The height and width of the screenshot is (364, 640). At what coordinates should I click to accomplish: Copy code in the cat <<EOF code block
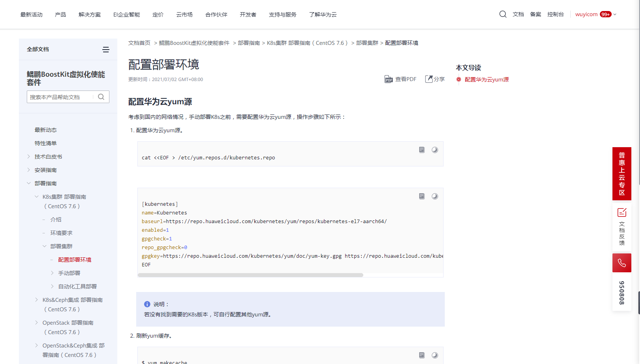click(422, 150)
